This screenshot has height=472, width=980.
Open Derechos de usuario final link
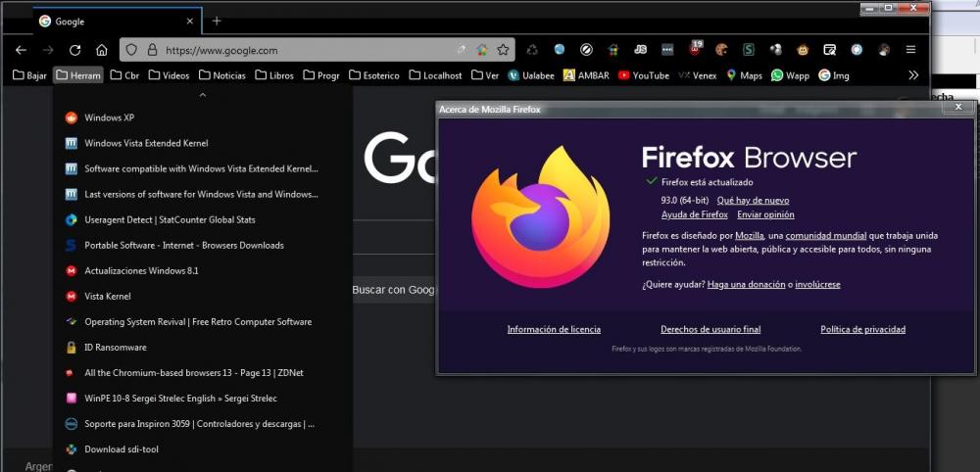click(x=710, y=329)
